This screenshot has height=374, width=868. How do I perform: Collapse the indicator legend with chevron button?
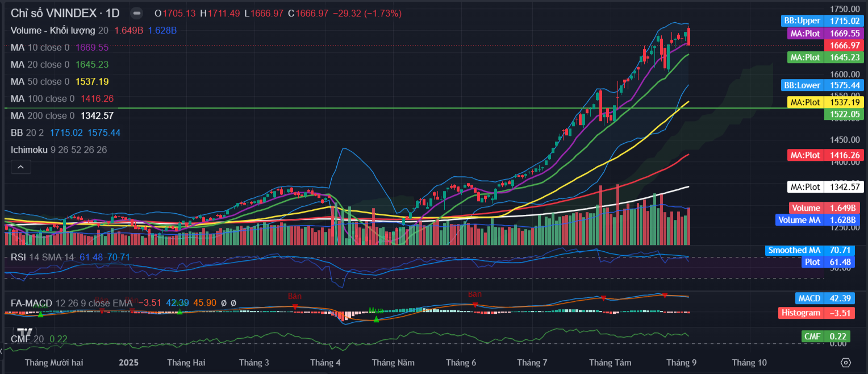pos(20,167)
